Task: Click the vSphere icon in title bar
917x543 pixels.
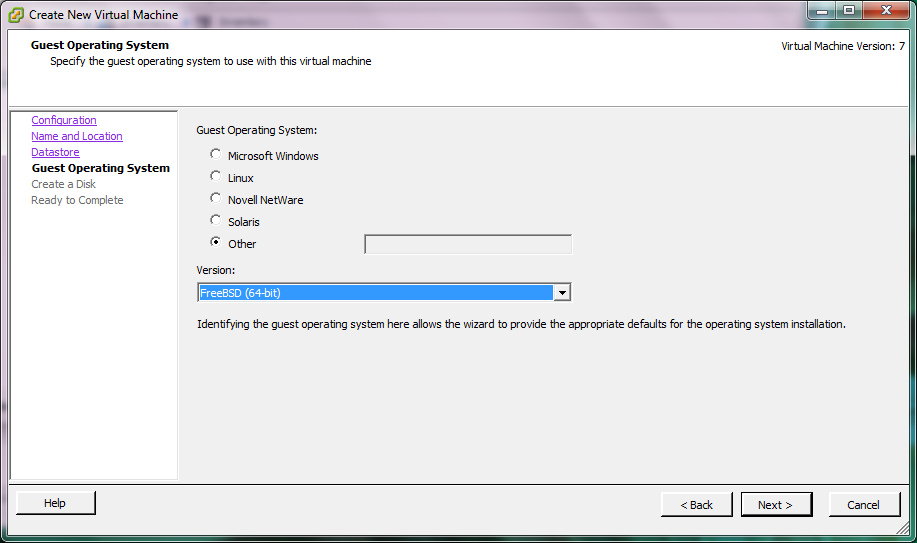Action: [x=16, y=15]
